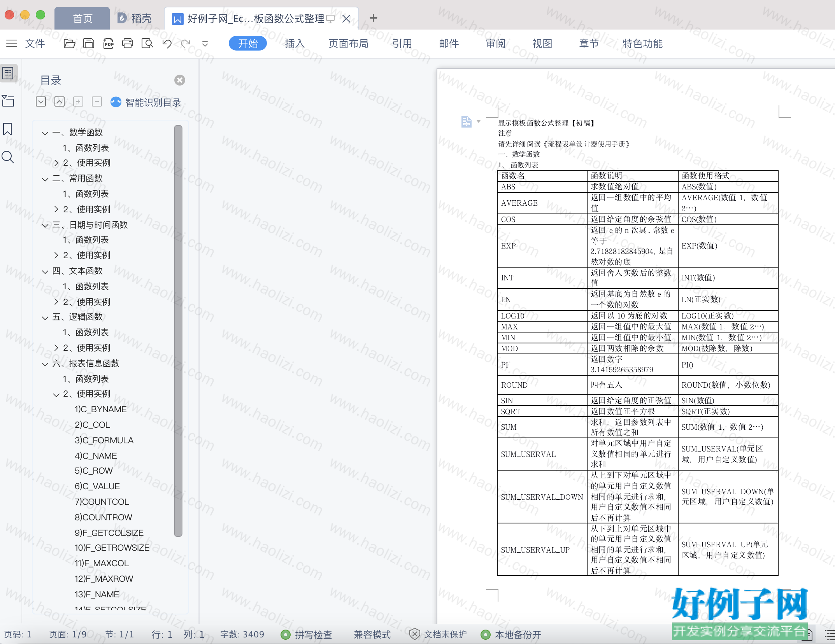Select 13)F_NAME outline entry
This screenshot has height=644, width=835.
[x=97, y=594]
